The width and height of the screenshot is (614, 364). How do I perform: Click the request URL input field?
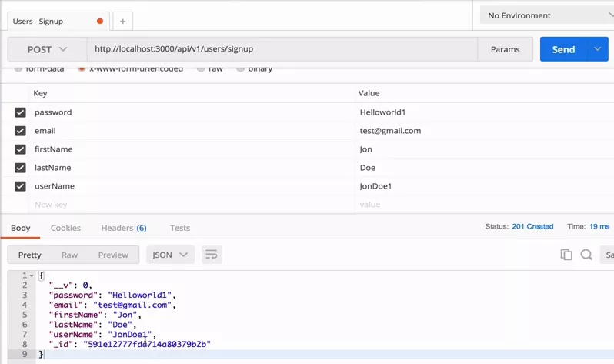click(281, 49)
